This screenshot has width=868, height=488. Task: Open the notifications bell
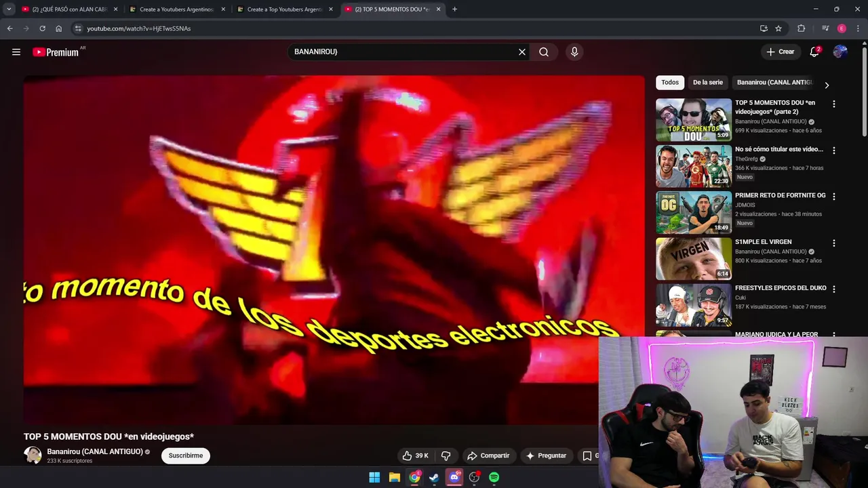coord(814,52)
